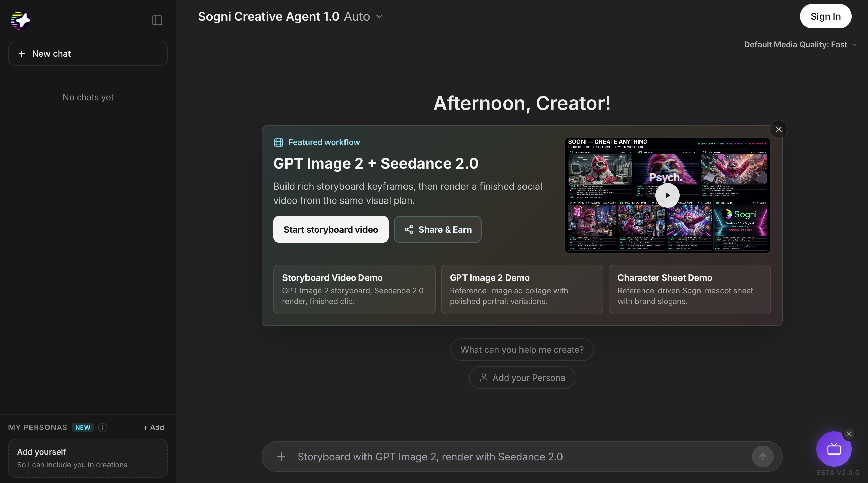Open the Character Sheet Demo card
The height and width of the screenshot is (483, 868).
tap(690, 289)
